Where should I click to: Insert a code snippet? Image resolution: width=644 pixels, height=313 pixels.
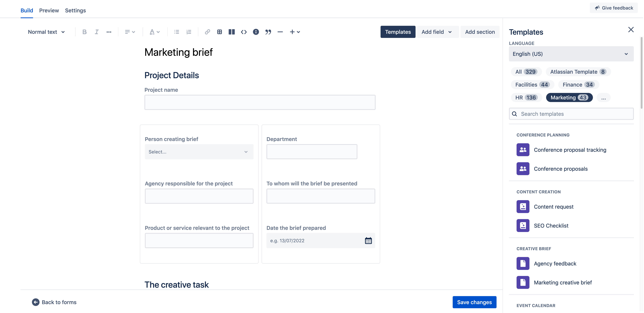click(244, 32)
